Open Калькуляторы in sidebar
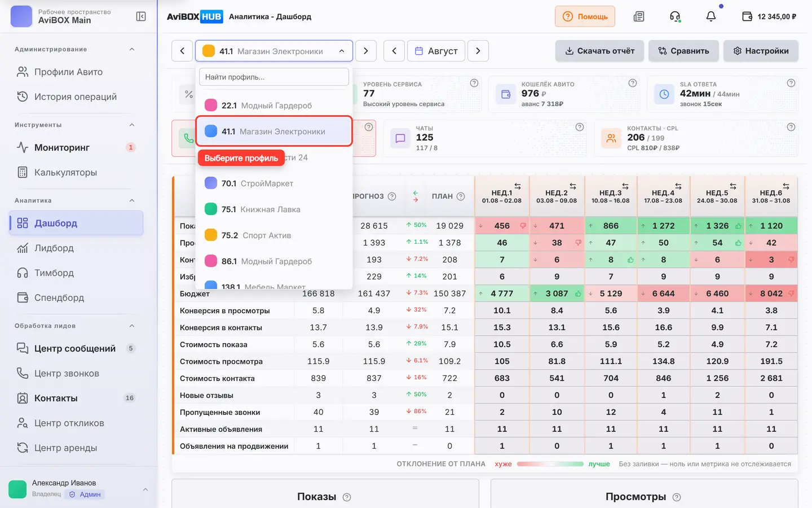The height and width of the screenshot is (508, 812). pyautogui.click(x=76, y=172)
